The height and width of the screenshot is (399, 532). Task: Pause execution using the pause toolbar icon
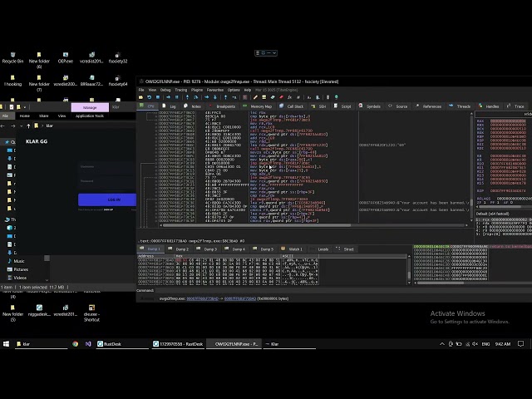[x=177, y=97]
